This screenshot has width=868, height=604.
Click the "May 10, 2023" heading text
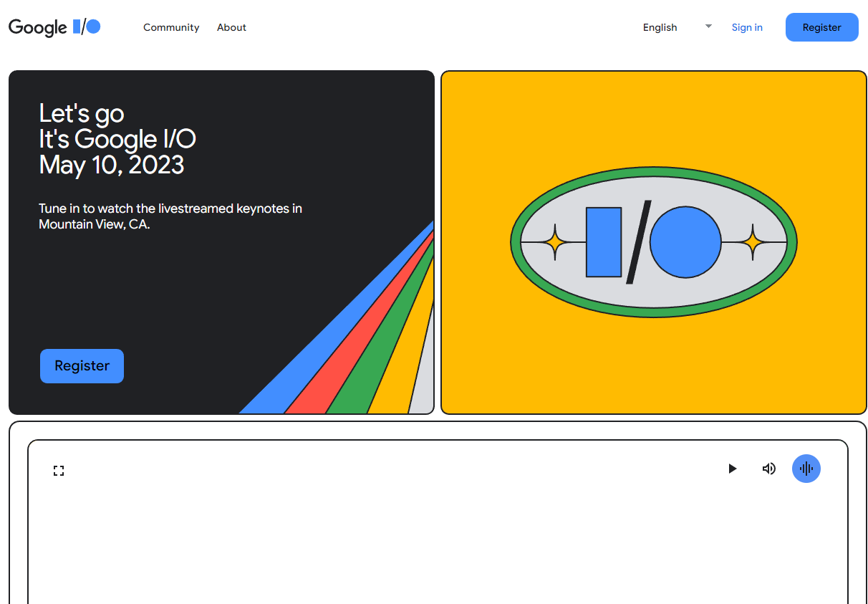click(x=112, y=165)
